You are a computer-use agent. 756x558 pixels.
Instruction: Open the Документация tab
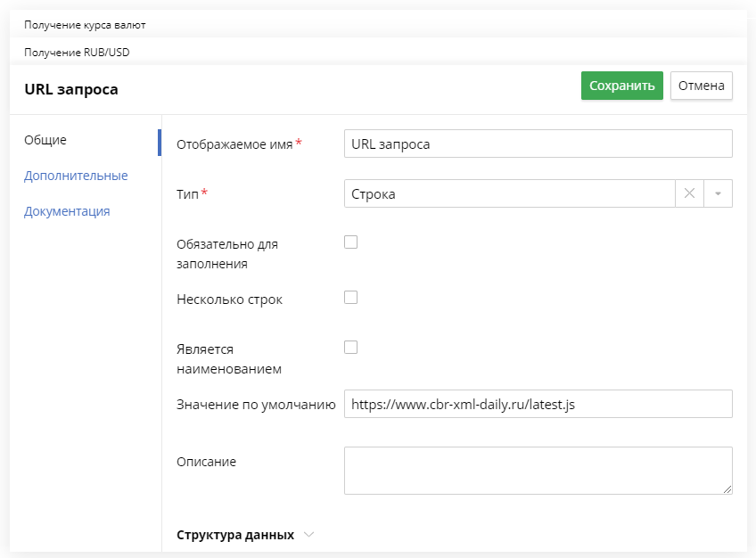(67, 211)
